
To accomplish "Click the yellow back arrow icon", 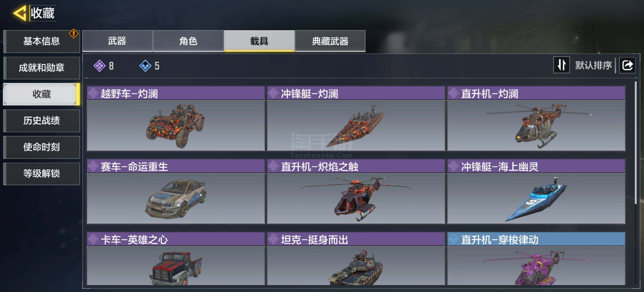I will (x=20, y=13).
